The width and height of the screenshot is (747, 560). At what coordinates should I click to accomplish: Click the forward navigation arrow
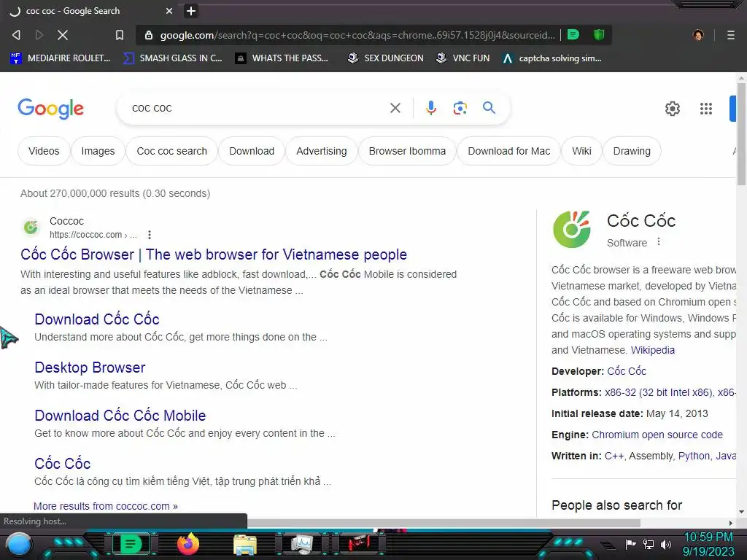point(39,35)
